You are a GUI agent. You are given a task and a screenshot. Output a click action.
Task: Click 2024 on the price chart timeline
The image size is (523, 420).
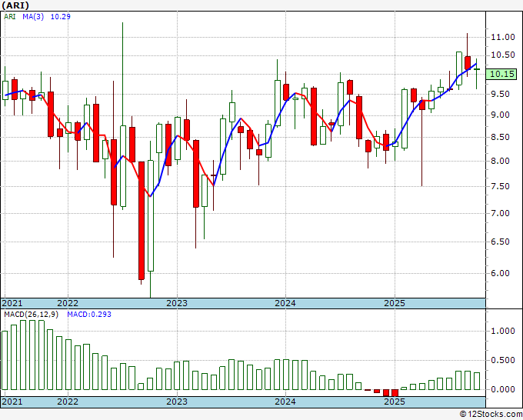[x=285, y=303]
